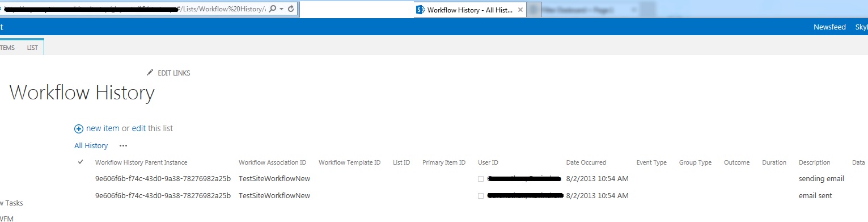868x222 pixels.
Task: Click the address bar search magnifier icon
Action: [x=273, y=9]
